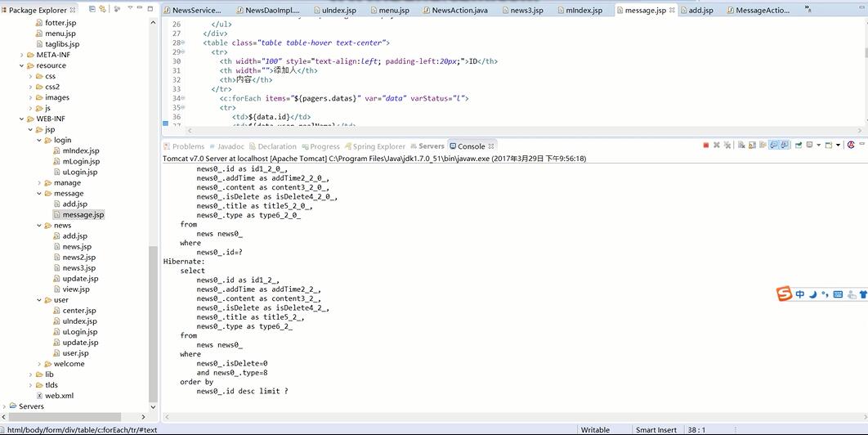868x435 pixels.
Task: Expand the META-INF folder
Action: (22, 55)
